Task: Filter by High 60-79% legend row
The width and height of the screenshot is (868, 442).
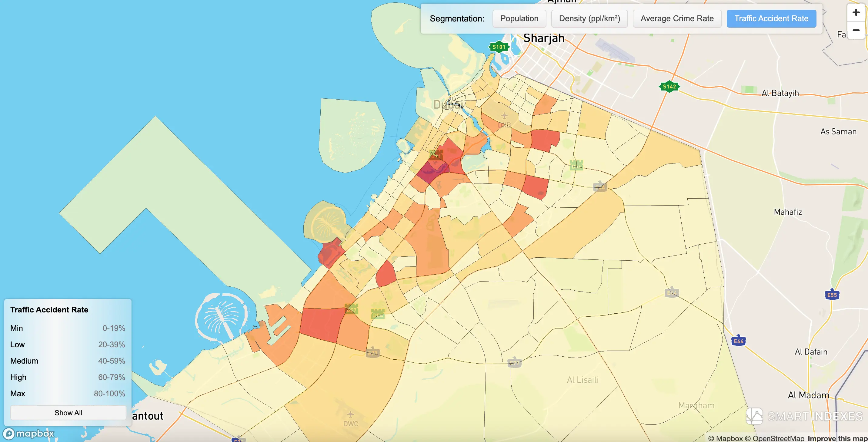Action: click(x=68, y=377)
